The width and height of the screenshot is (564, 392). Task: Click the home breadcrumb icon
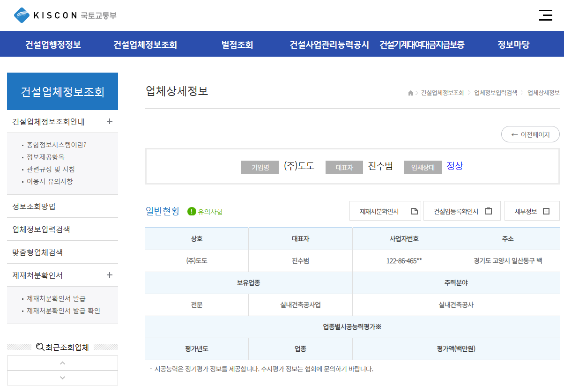(411, 93)
